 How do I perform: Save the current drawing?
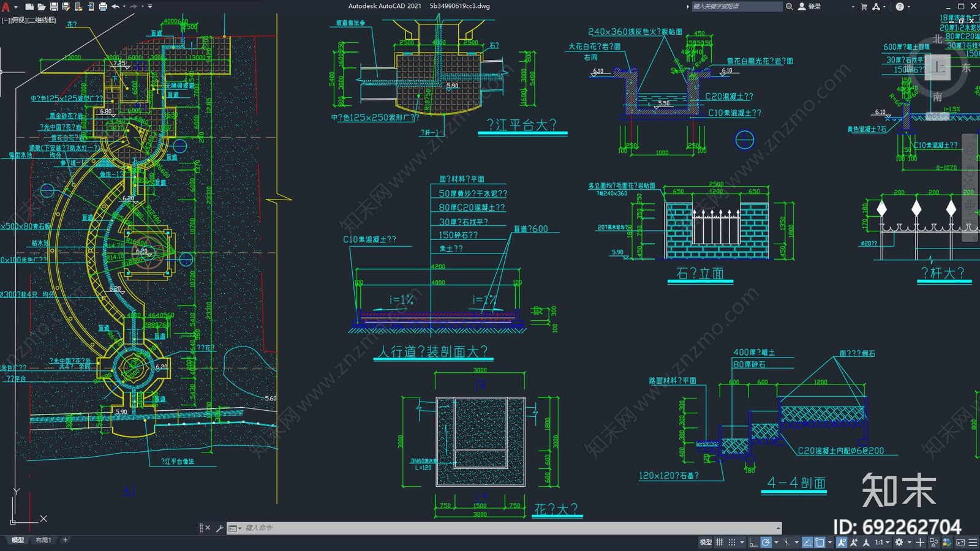point(54,7)
